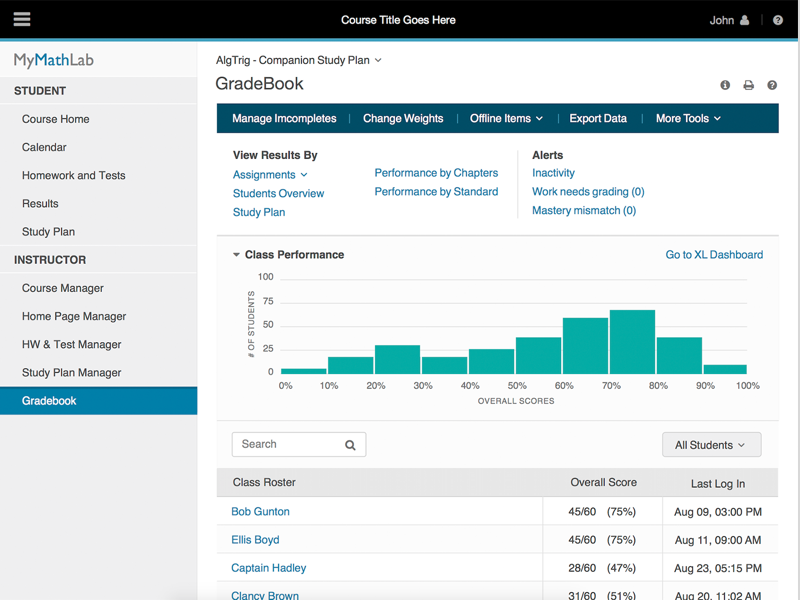The image size is (800, 600).
Task: Open the Offline Items dropdown
Action: pos(506,118)
